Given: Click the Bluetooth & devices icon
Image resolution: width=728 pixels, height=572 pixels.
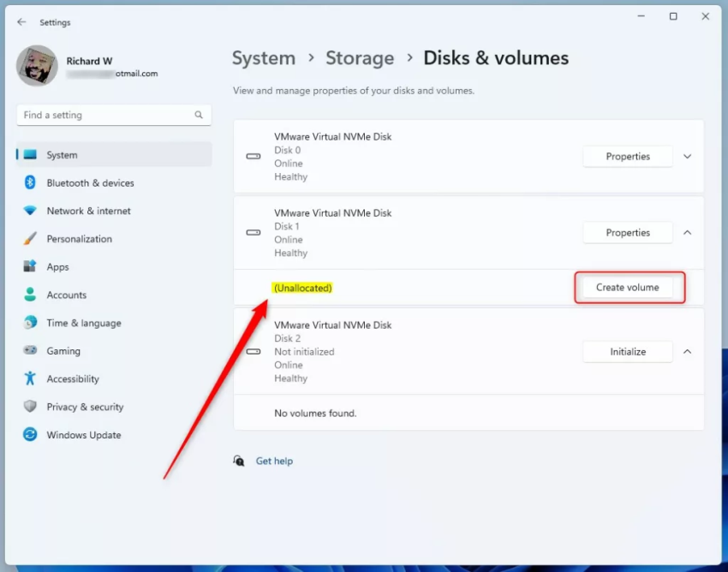Looking at the screenshot, I should pos(30,182).
